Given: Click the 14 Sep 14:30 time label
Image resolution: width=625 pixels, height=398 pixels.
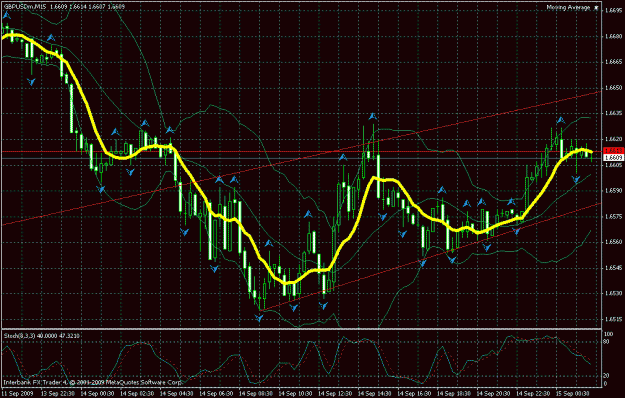Looking at the screenshot, I should [375, 393].
